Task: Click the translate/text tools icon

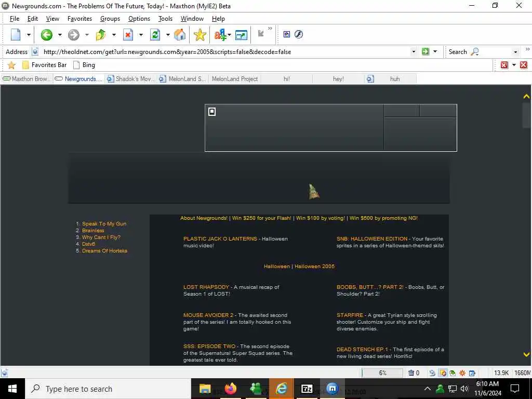Action: pos(220,35)
